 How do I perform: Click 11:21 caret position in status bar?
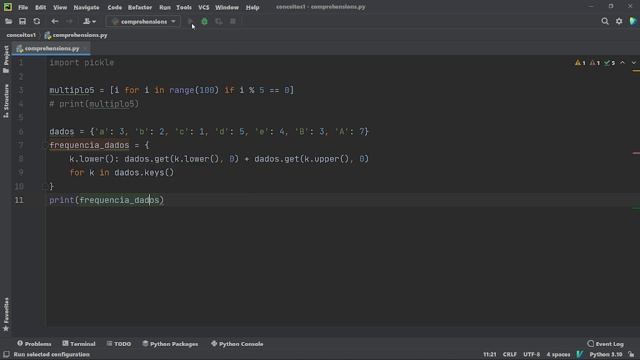click(489, 354)
